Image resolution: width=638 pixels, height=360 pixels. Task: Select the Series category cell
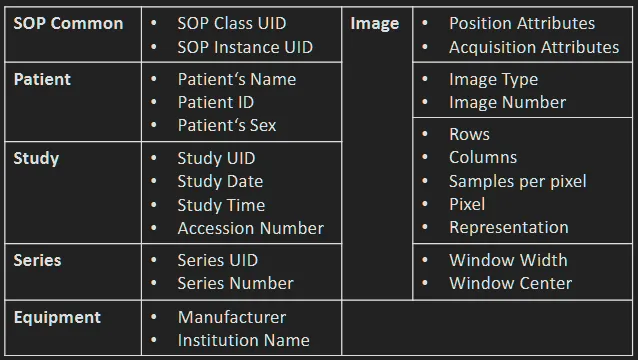tap(37, 260)
